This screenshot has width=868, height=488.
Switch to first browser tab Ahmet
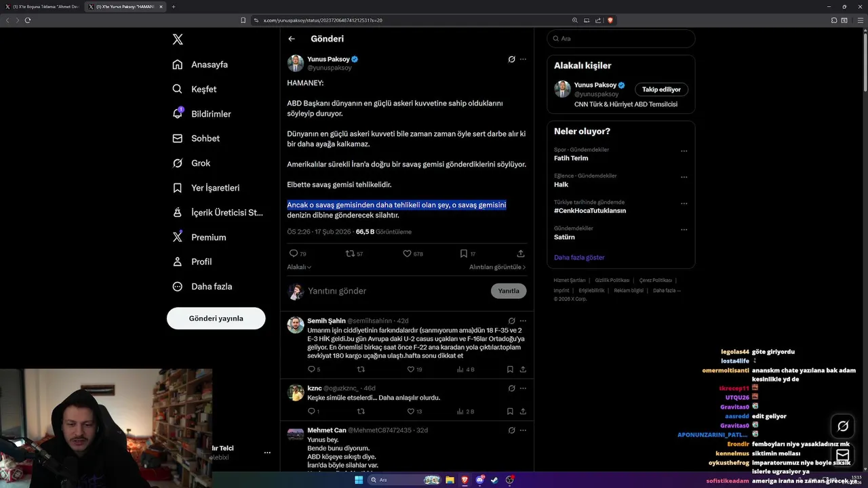click(42, 7)
